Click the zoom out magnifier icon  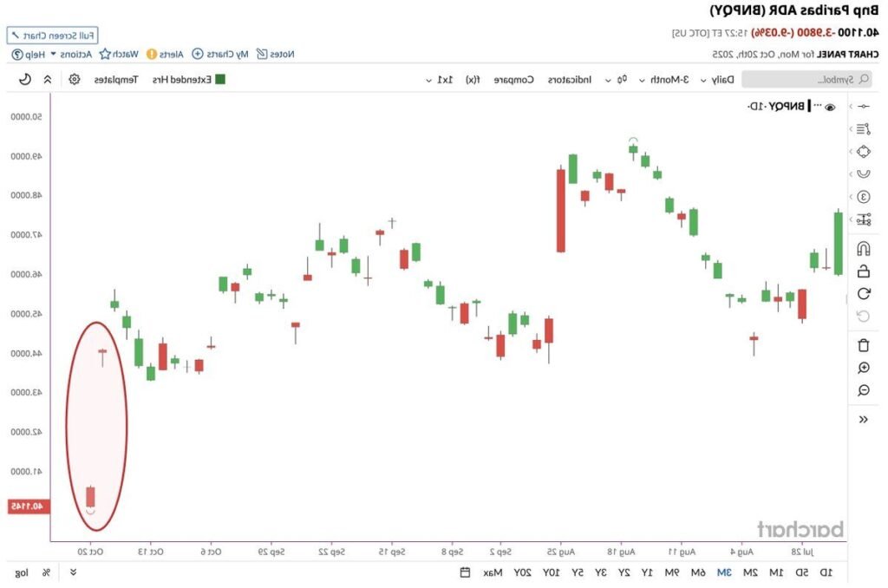point(863,390)
